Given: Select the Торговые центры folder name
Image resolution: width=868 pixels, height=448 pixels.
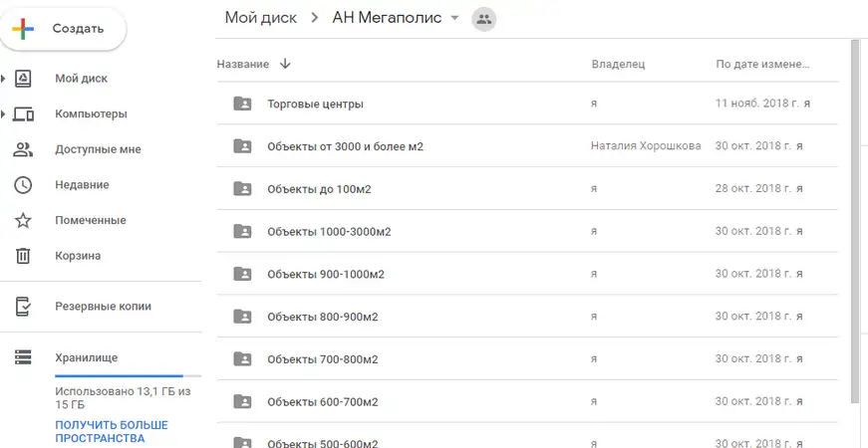Looking at the screenshot, I should [x=316, y=104].
